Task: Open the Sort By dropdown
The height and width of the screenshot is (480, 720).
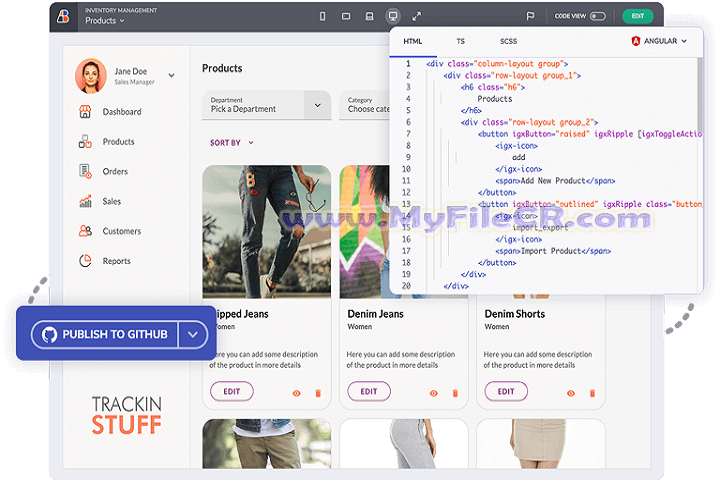Action: coord(231,143)
